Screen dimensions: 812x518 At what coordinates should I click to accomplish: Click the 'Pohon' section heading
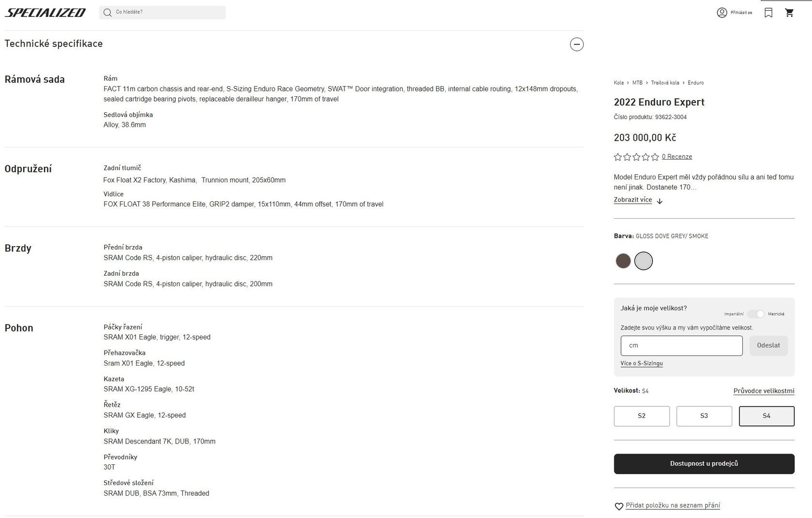point(19,328)
